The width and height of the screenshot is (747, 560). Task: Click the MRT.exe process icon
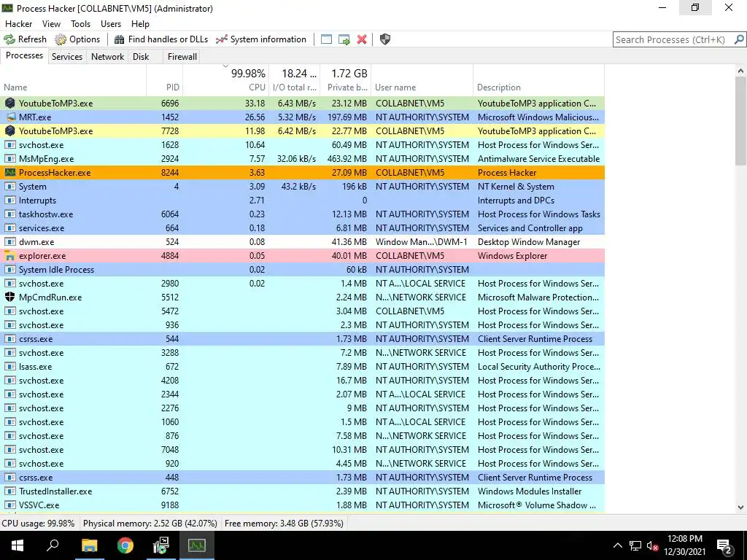point(10,117)
